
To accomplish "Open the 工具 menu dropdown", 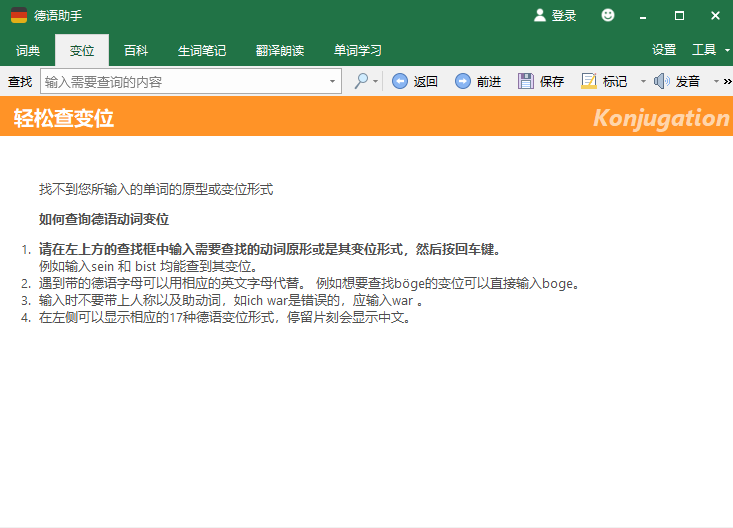I will click(x=727, y=50).
